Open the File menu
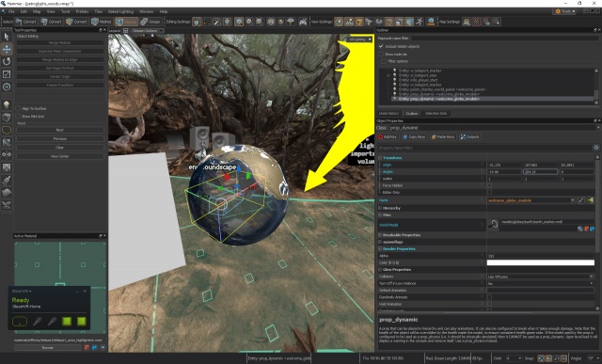602x364 pixels. (11, 11)
